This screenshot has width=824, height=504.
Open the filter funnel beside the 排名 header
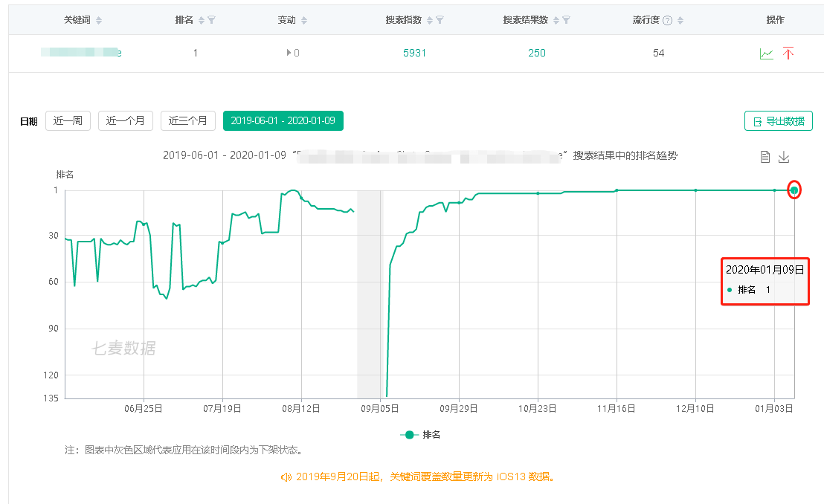pyautogui.click(x=212, y=19)
